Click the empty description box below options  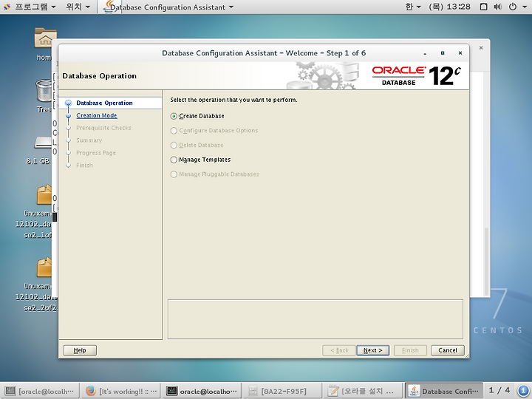[316, 319]
